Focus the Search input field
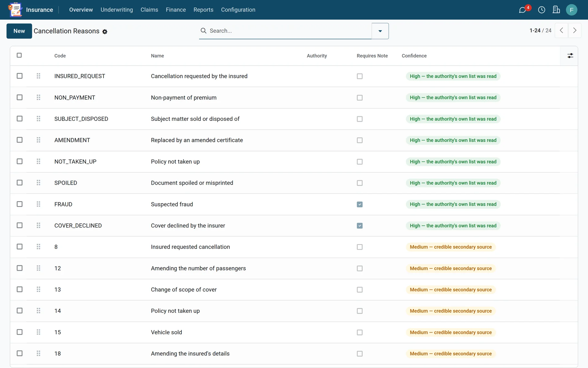588x368 pixels. (x=289, y=31)
